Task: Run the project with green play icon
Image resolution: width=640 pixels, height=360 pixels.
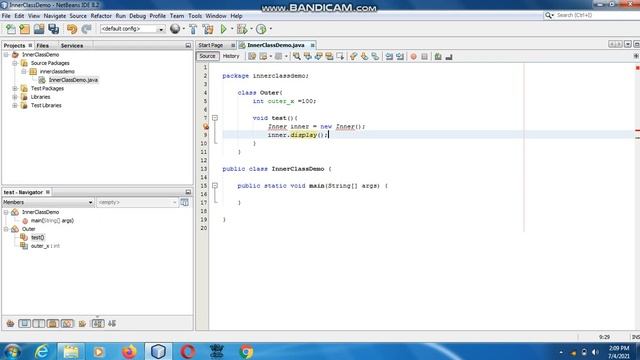Action: [x=223, y=29]
